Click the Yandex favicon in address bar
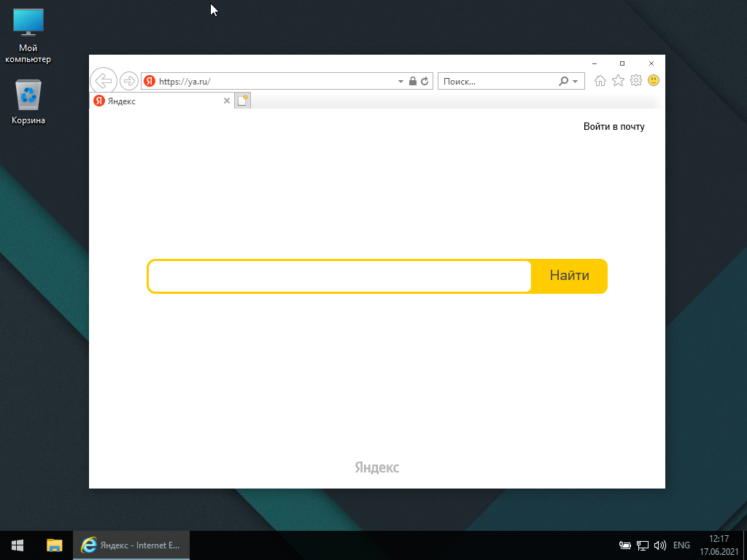This screenshot has height=560, width=747. (x=150, y=81)
